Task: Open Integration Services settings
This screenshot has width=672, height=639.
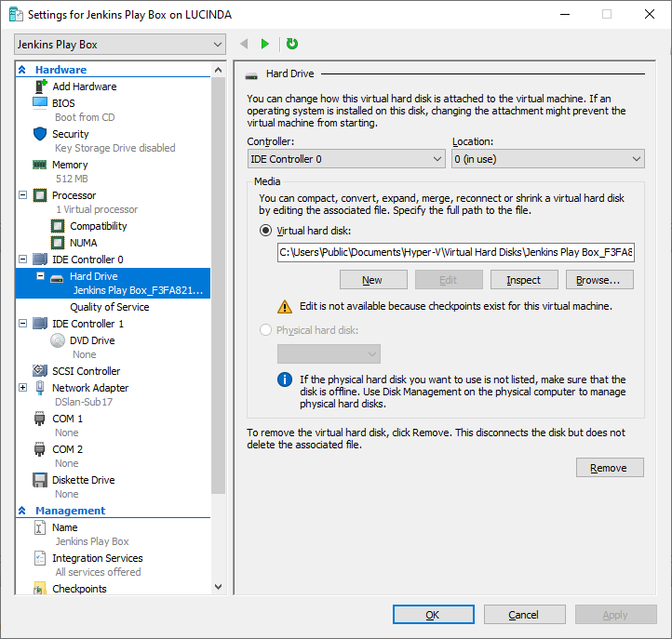Action: point(98,558)
